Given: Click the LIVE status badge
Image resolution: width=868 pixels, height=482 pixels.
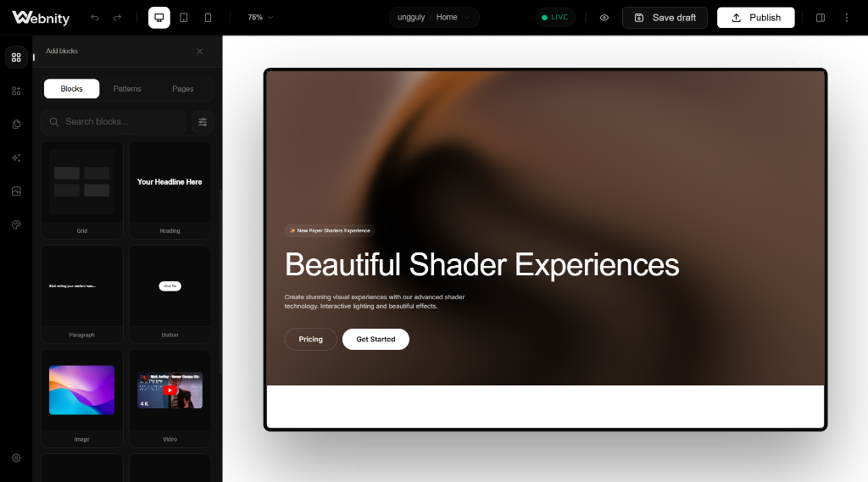Looking at the screenshot, I should (x=555, y=18).
